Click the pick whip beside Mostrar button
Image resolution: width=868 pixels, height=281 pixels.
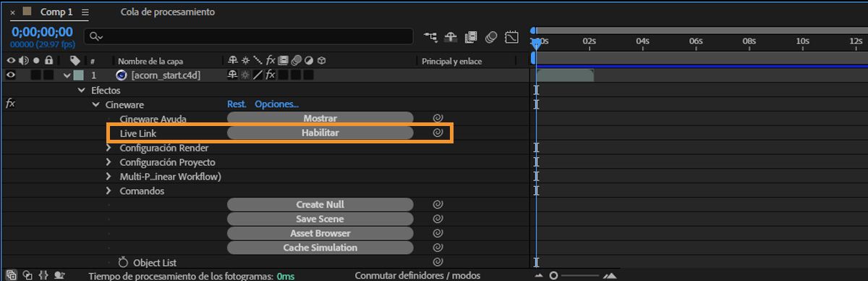tap(437, 118)
